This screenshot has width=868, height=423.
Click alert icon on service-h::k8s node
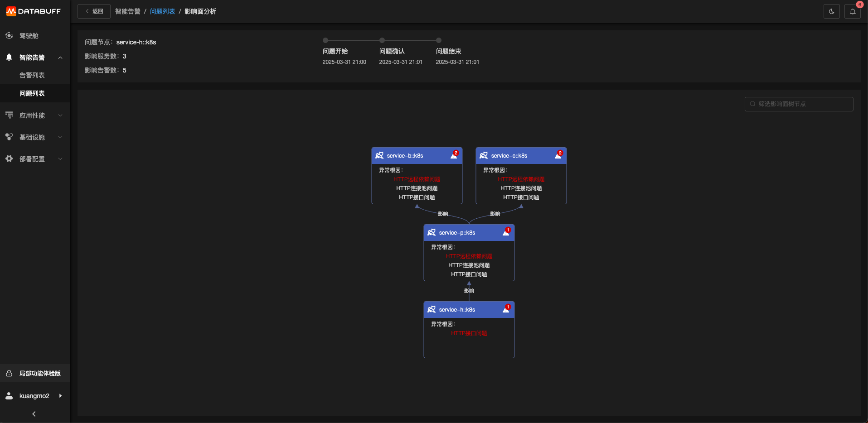point(506,309)
